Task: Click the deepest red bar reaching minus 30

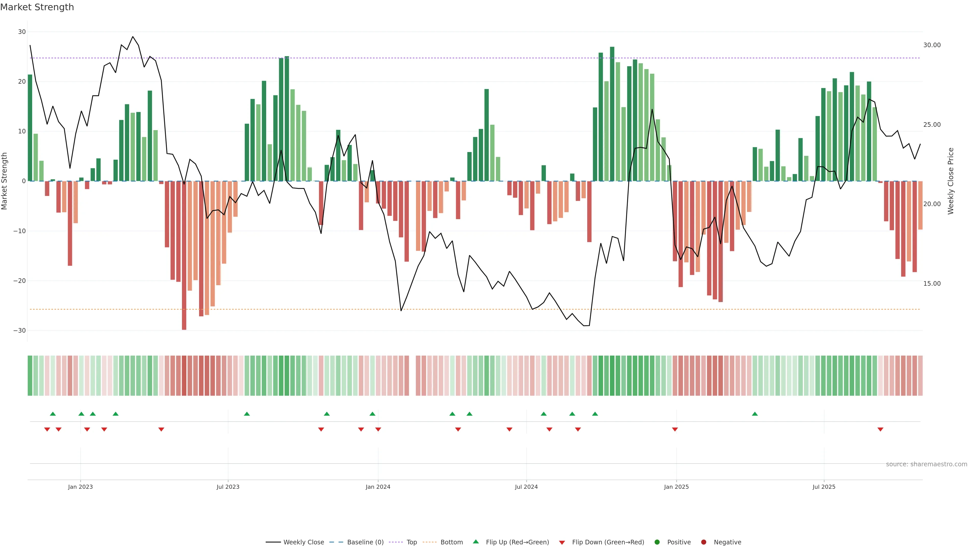Action: [184, 266]
